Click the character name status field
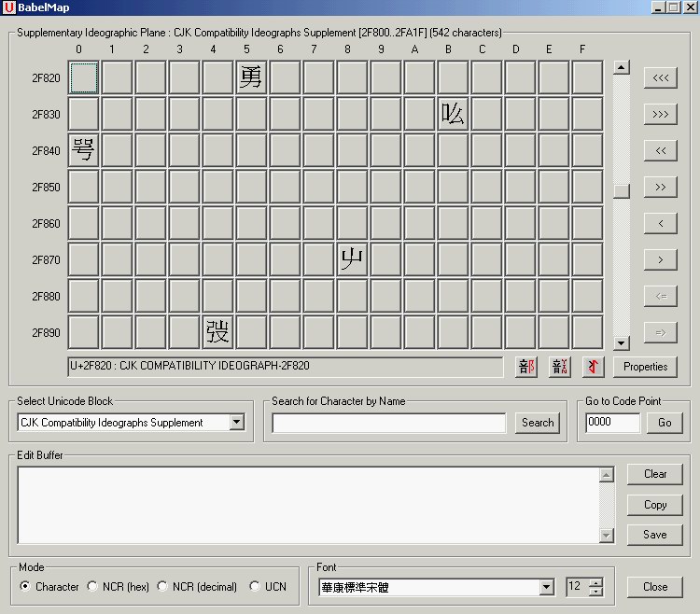This screenshot has width=700, height=614. click(x=286, y=367)
